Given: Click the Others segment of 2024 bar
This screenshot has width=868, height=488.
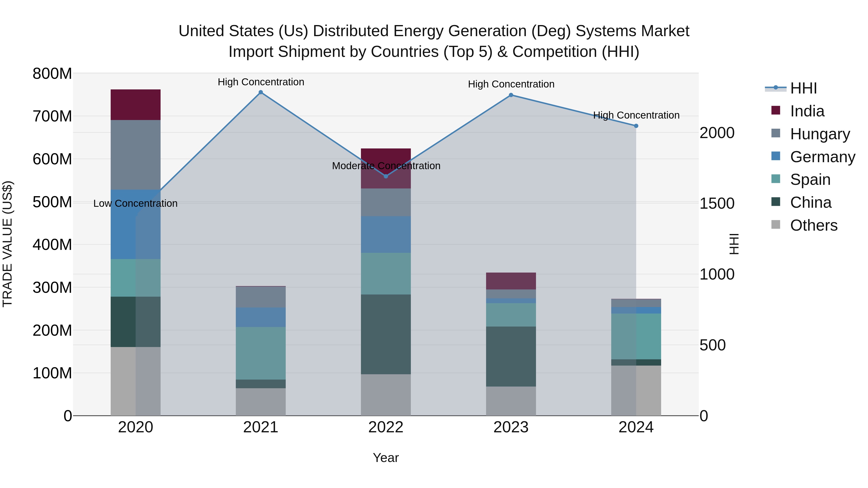Looking at the screenshot, I should click(x=636, y=391).
